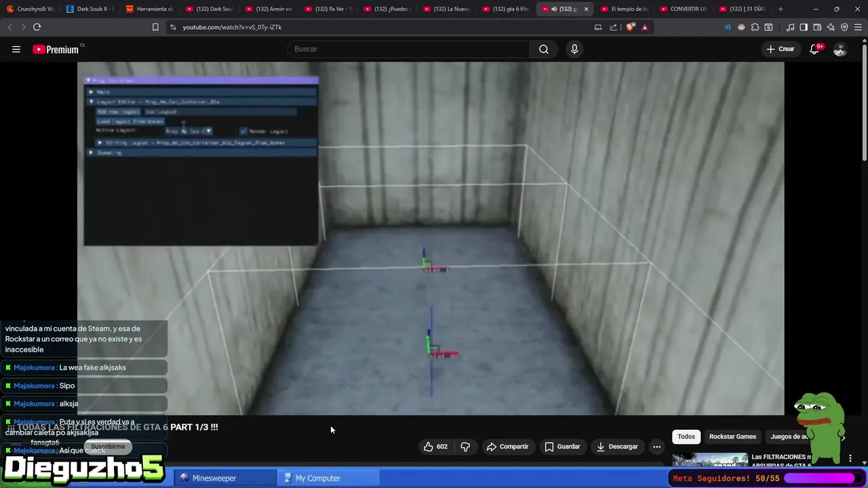Open the three-dot menu on recommended video
This screenshot has height=488, width=868.
click(850, 459)
